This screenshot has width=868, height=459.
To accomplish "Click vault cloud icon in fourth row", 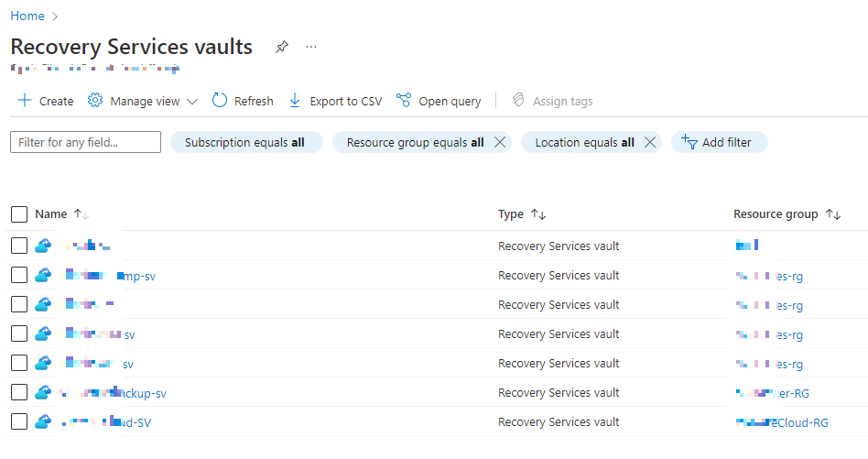I will [x=43, y=333].
